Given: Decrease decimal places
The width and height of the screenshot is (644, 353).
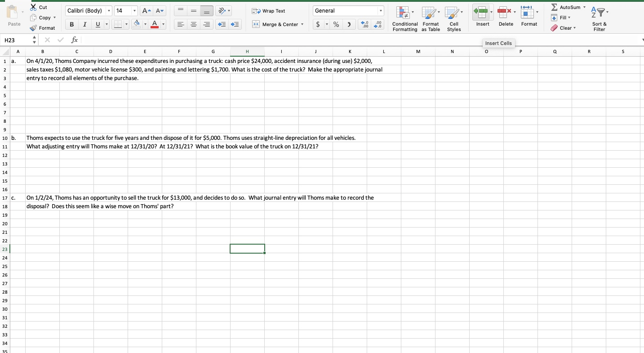Looking at the screenshot, I should tap(378, 24).
